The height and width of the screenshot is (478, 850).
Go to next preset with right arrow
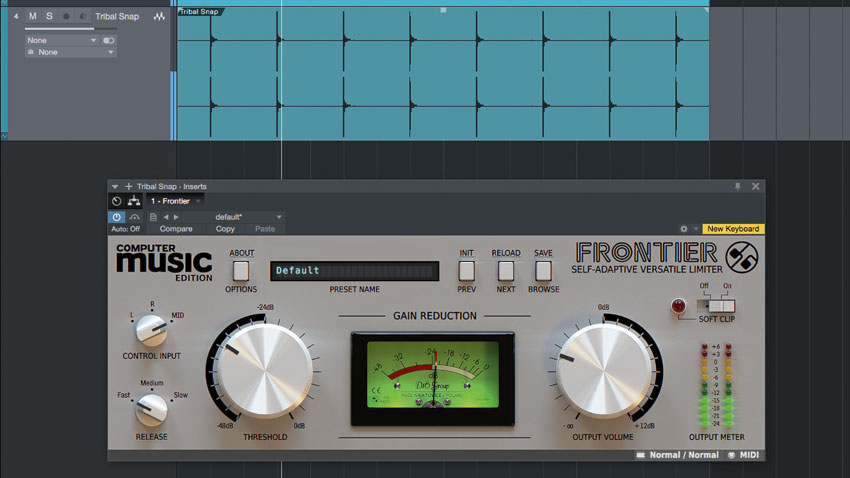point(176,217)
